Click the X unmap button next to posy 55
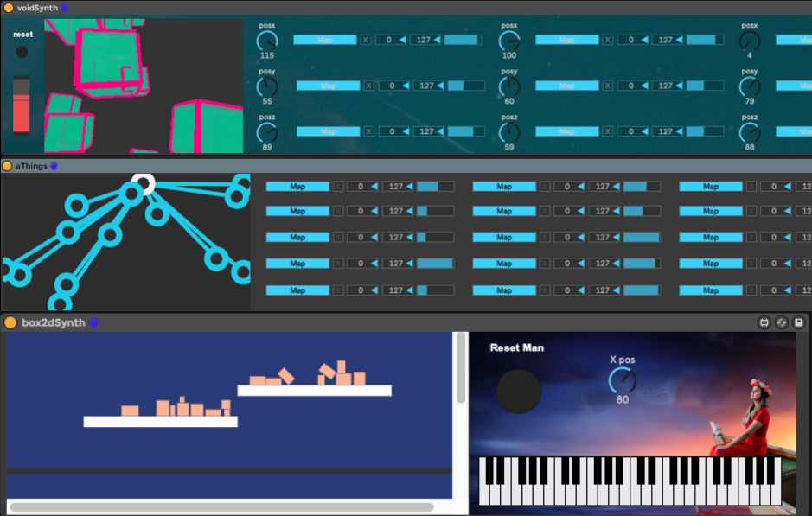Viewport: 812px width, 516px height. (369, 86)
